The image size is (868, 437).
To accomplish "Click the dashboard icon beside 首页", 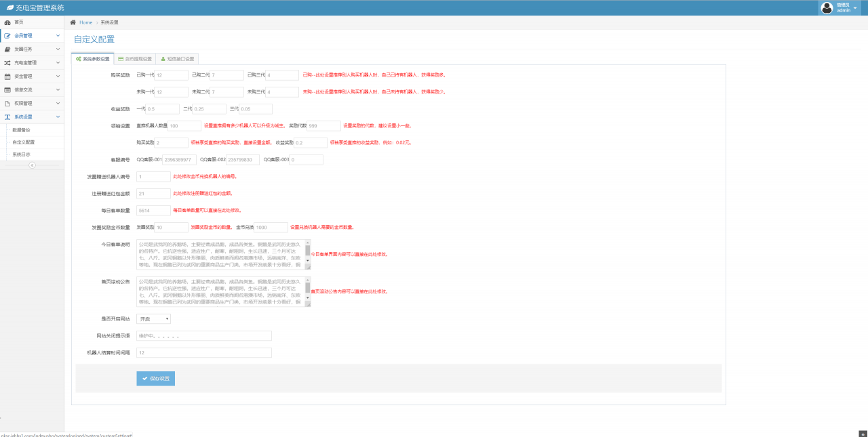I will point(7,22).
